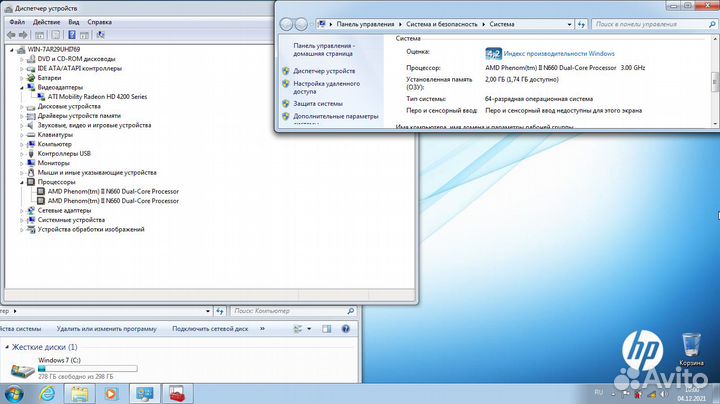Collapse the root WIN-7AR29UHD769 node
The width and height of the screenshot is (720, 404).
pos(12,50)
